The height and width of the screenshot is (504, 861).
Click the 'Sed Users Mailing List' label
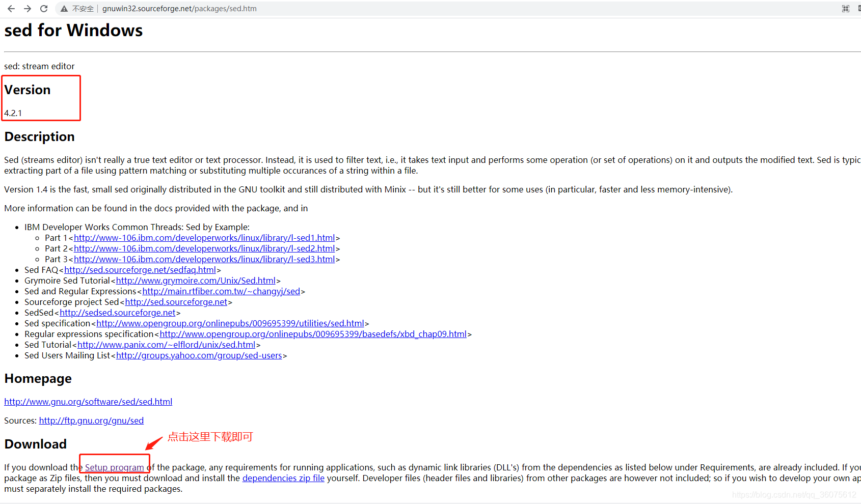click(x=67, y=355)
